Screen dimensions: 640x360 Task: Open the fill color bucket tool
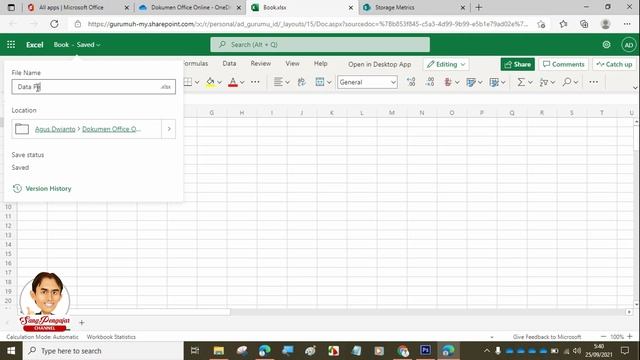pyautogui.click(x=210, y=82)
